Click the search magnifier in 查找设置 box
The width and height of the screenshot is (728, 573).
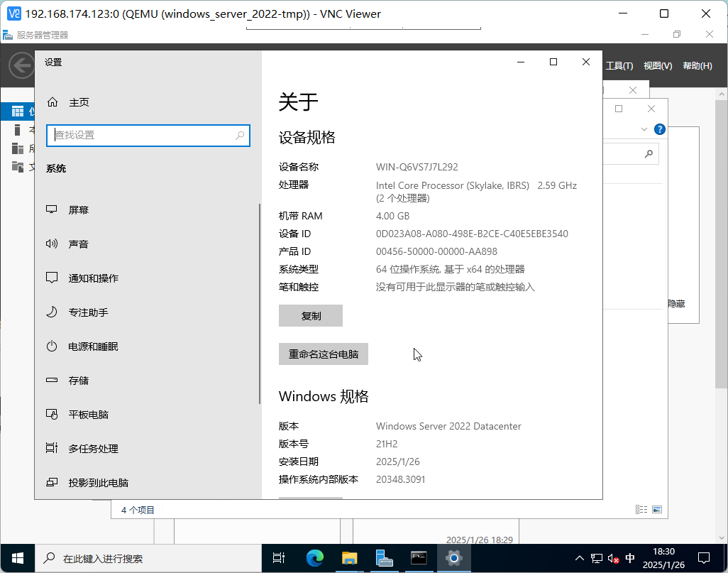point(240,135)
